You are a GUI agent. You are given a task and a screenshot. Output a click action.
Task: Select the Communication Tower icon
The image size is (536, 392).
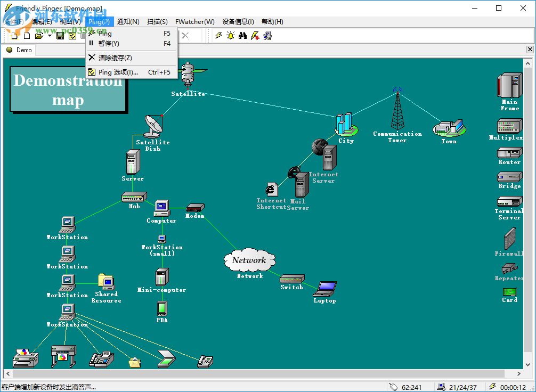coord(397,109)
